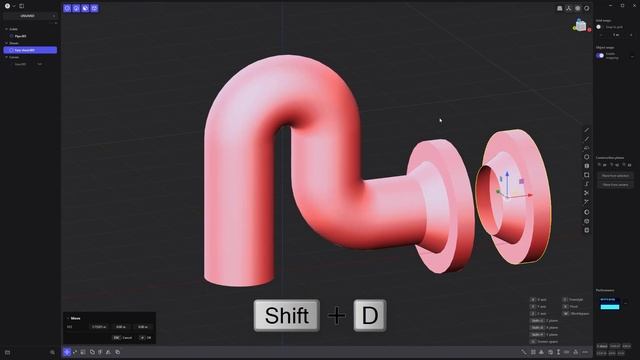Viewport: 640px width, 360px height.
Task: Select the Spiral curve tool in right toolbar
Action: (587, 184)
